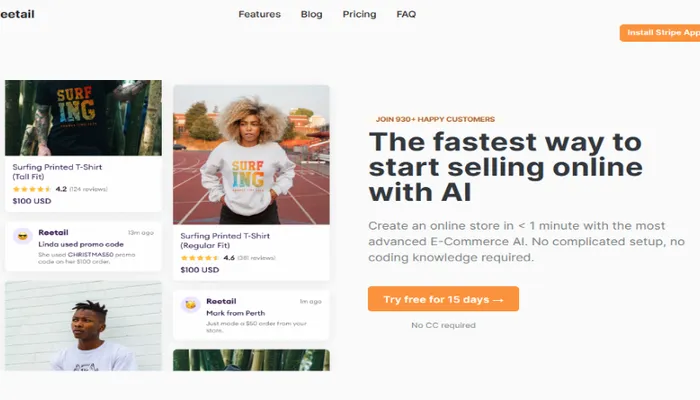Click the man in white shirt photo
This screenshot has height=400, width=700.
tap(83, 325)
